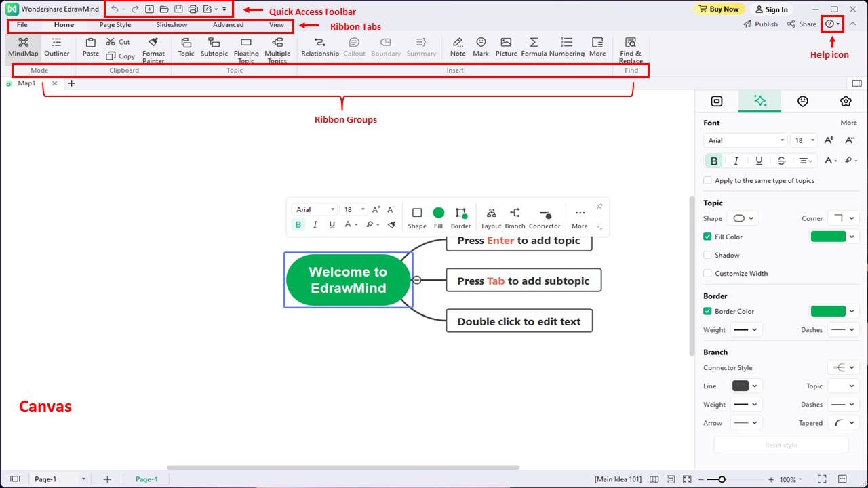This screenshot has width=868, height=488.
Task: Switch to Outliner mode
Action: 57,47
